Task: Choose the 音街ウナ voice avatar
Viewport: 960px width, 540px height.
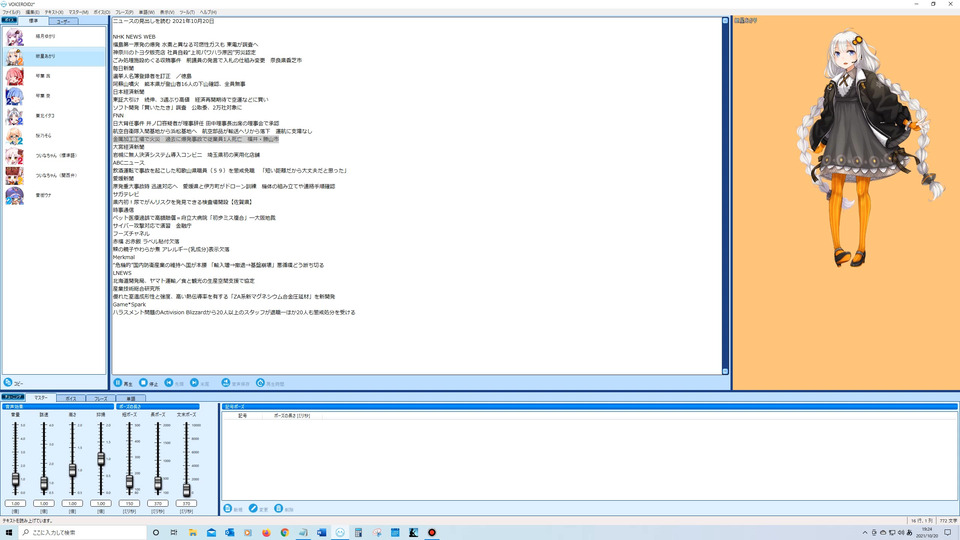Action: point(15,195)
